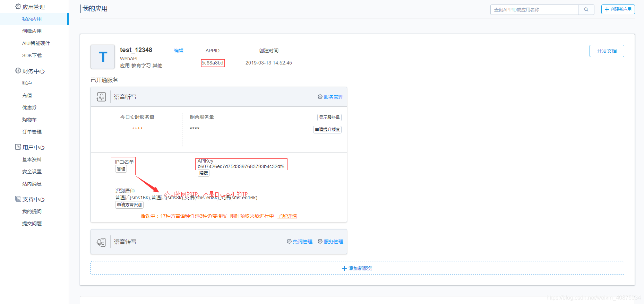Open 站内消息 in the sidebar
Image resolution: width=644 pixels, height=304 pixels.
click(32, 184)
